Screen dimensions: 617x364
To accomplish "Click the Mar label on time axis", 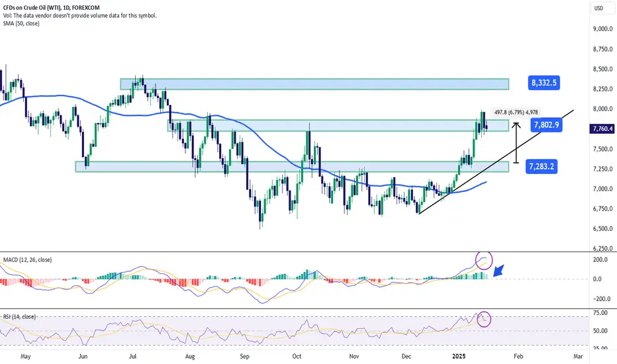I will (x=578, y=356).
